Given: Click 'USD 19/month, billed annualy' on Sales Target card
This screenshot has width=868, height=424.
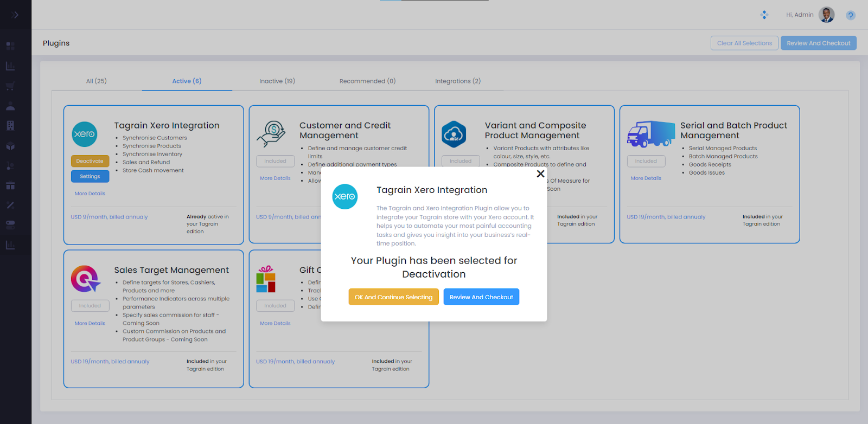Looking at the screenshot, I should click(x=110, y=362).
